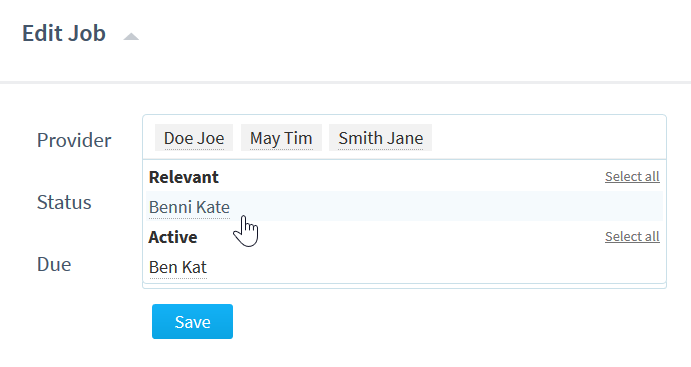Click blank space right of Benni Kate row
Screen dimensions: 691x367
pos(445,206)
